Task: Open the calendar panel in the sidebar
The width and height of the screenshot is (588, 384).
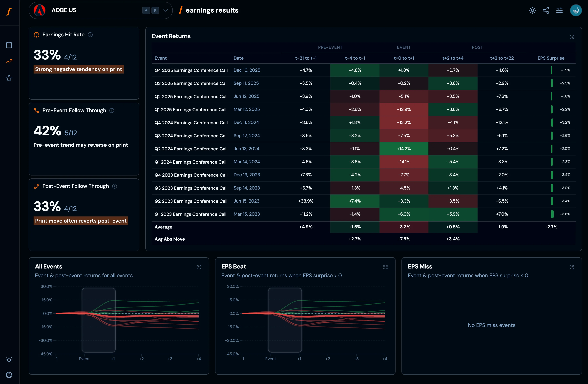Action: click(x=9, y=45)
